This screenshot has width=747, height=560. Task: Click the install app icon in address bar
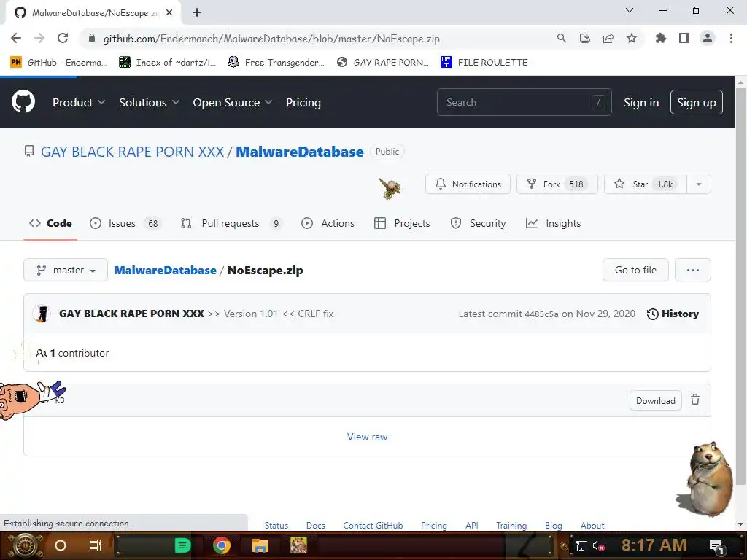click(584, 38)
